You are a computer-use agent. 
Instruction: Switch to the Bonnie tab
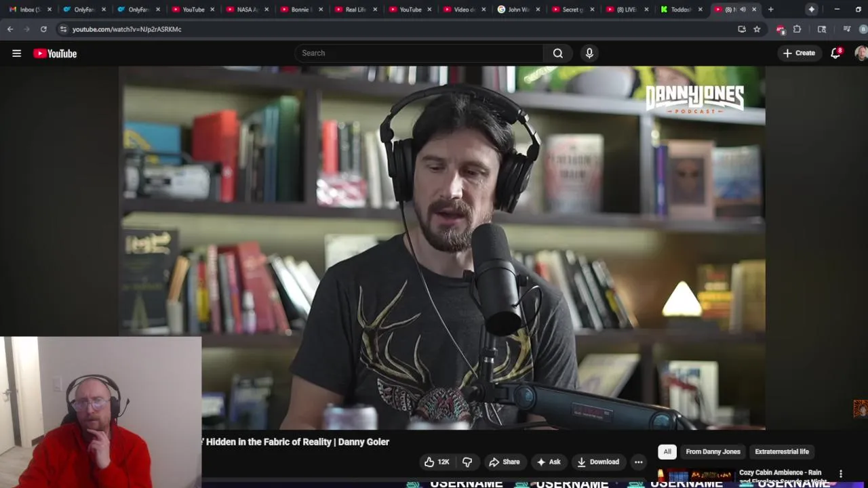point(301,9)
